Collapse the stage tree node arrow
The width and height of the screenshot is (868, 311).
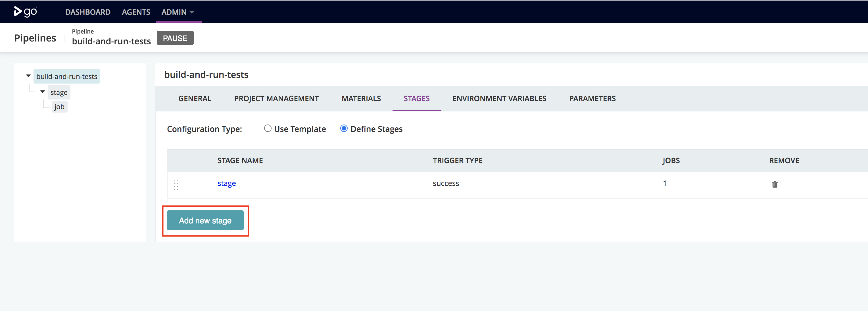(43, 92)
